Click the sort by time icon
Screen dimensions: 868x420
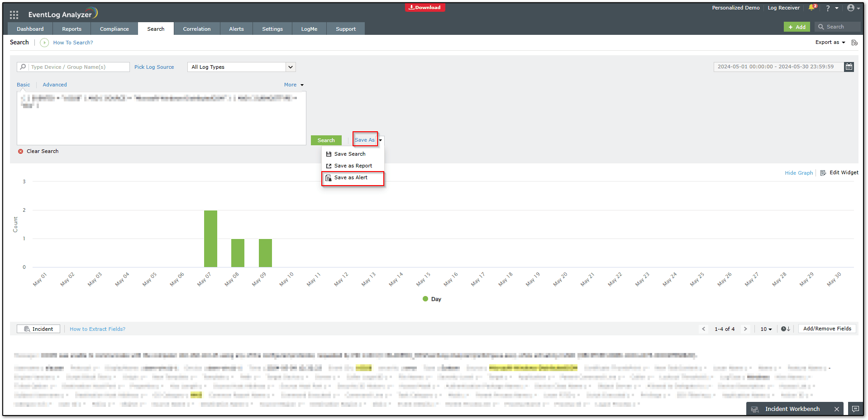coord(785,329)
